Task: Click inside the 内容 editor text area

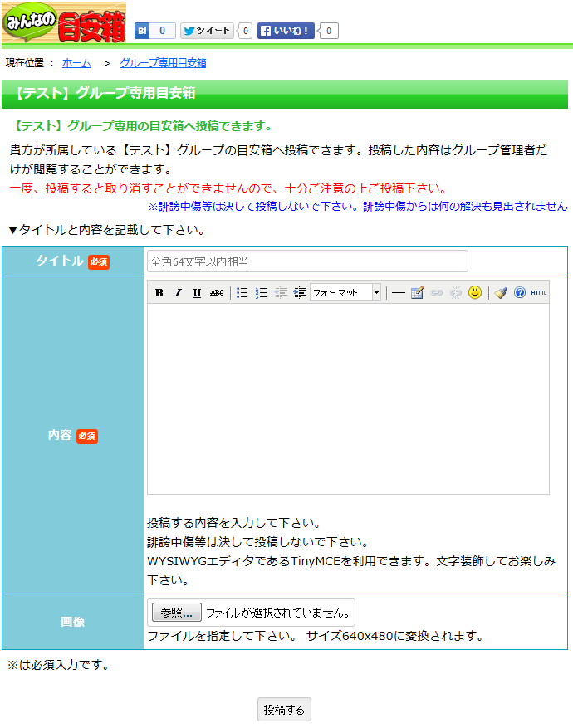Action: point(348,398)
